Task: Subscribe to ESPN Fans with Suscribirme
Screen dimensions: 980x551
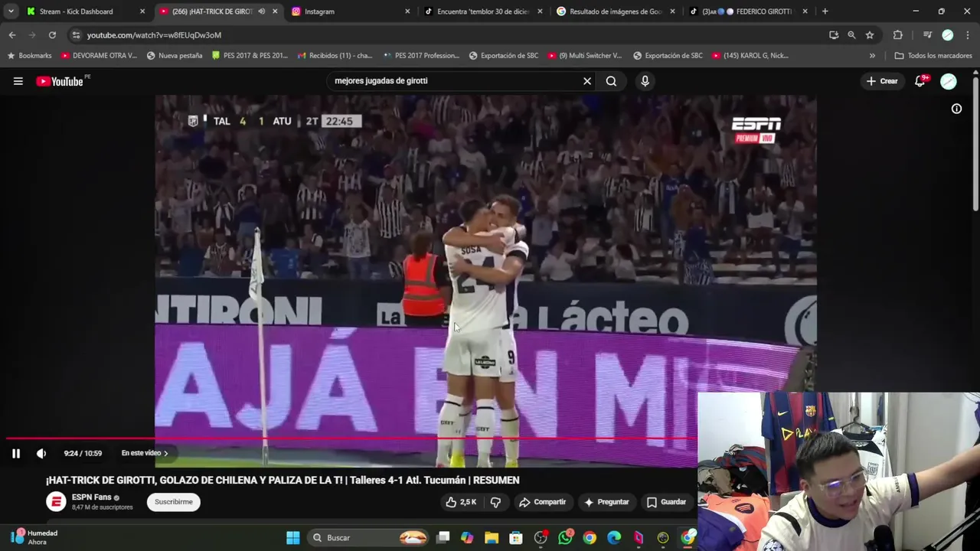Action: tap(174, 502)
